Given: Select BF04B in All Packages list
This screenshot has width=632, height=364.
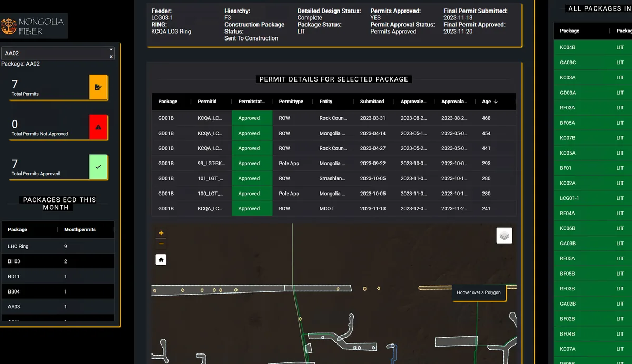Looking at the screenshot, I should (x=592, y=334).
